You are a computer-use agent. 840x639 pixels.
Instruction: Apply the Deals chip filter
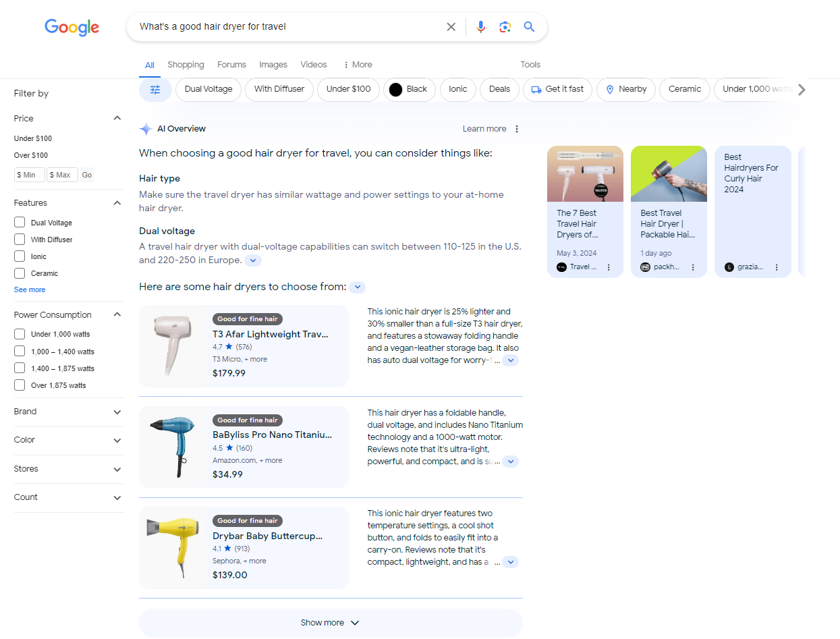click(499, 89)
